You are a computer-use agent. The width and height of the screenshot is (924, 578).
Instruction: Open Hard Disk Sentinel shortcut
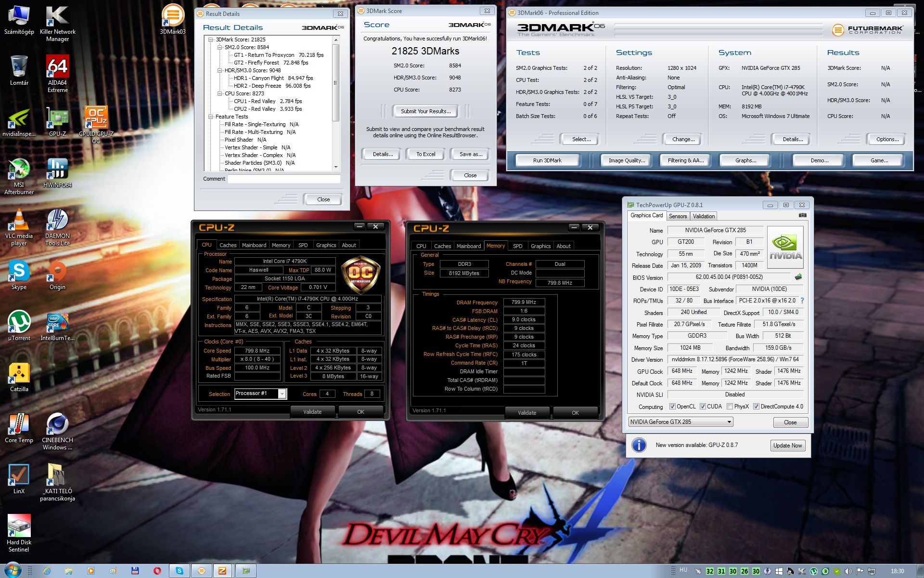[19, 534]
